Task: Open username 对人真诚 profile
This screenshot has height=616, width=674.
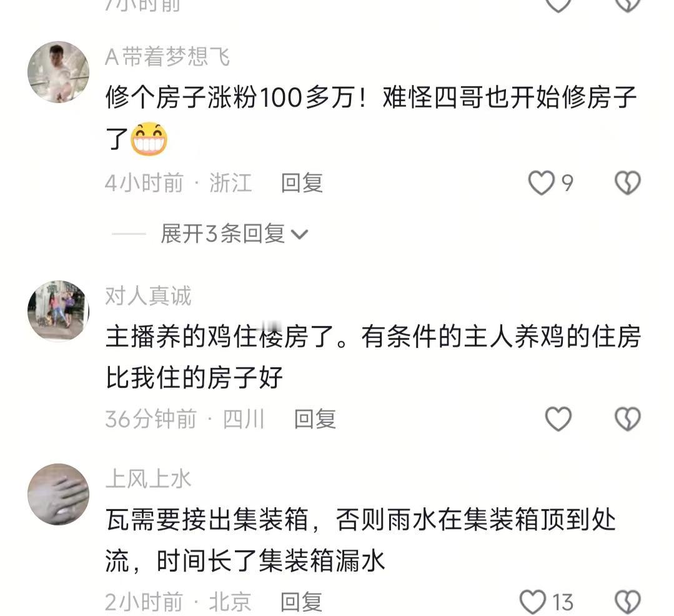Action: coord(148,296)
